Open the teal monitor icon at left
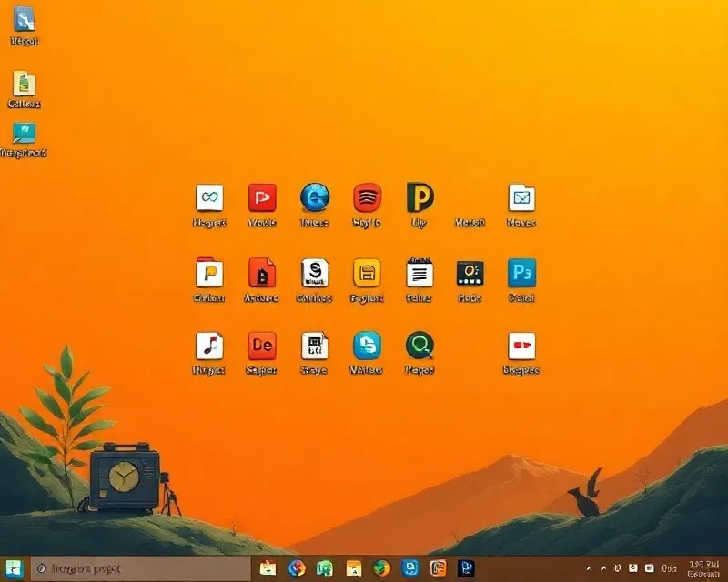The height and width of the screenshot is (582, 728). pyautogui.click(x=24, y=134)
